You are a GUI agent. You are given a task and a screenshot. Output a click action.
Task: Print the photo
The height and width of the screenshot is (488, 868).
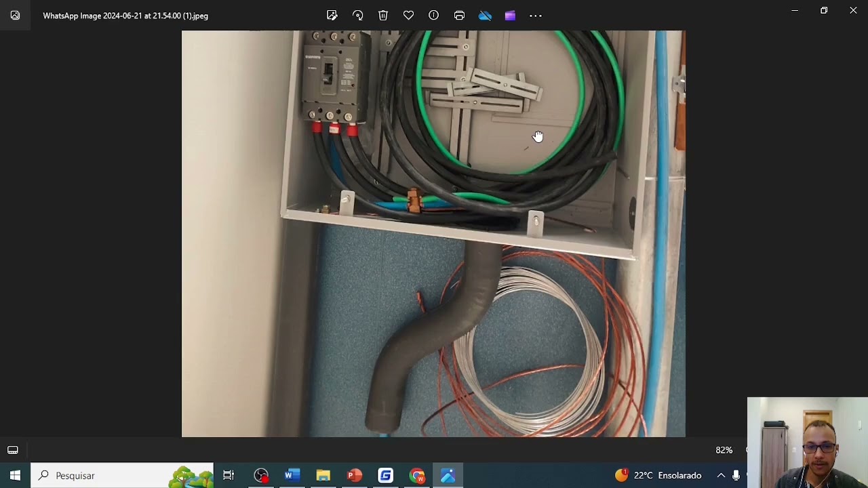point(459,16)
